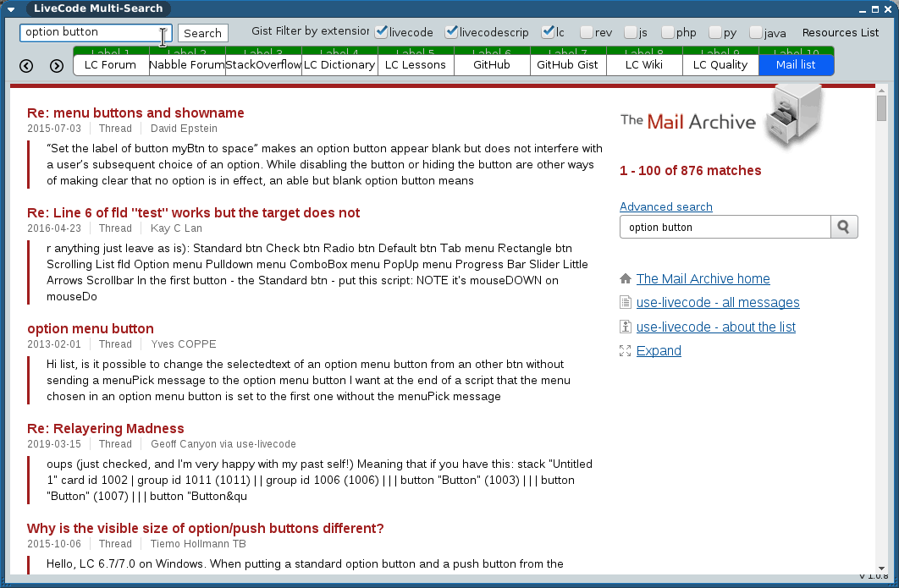Enable the java extension filter
Viewport: 899px width, 588px height.
[756, 33]
